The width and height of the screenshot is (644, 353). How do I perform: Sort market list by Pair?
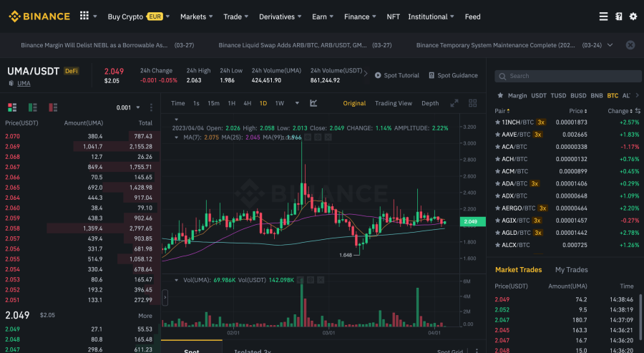coord(502,111)
